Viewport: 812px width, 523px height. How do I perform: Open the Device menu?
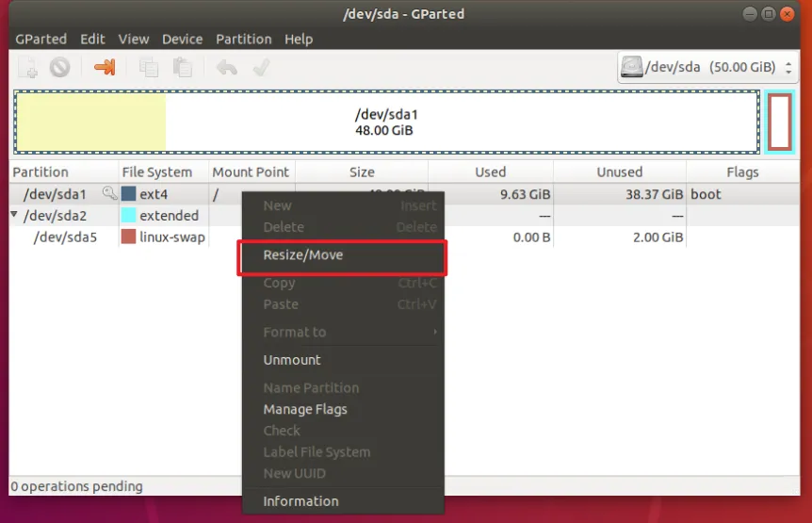coord(183,40)
